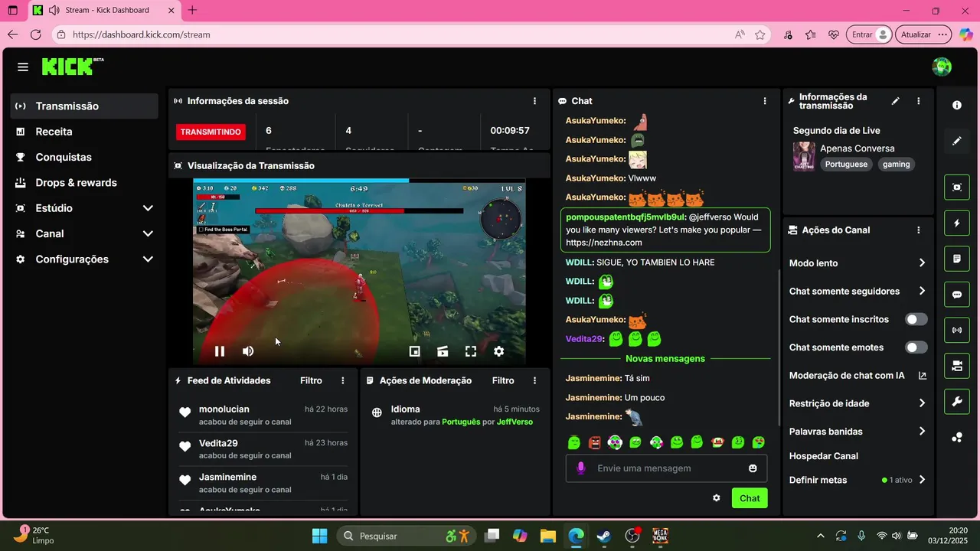Click the document icon in right sidebar
The width and height of the screenshot is (980, 551).
coord(957,259)
